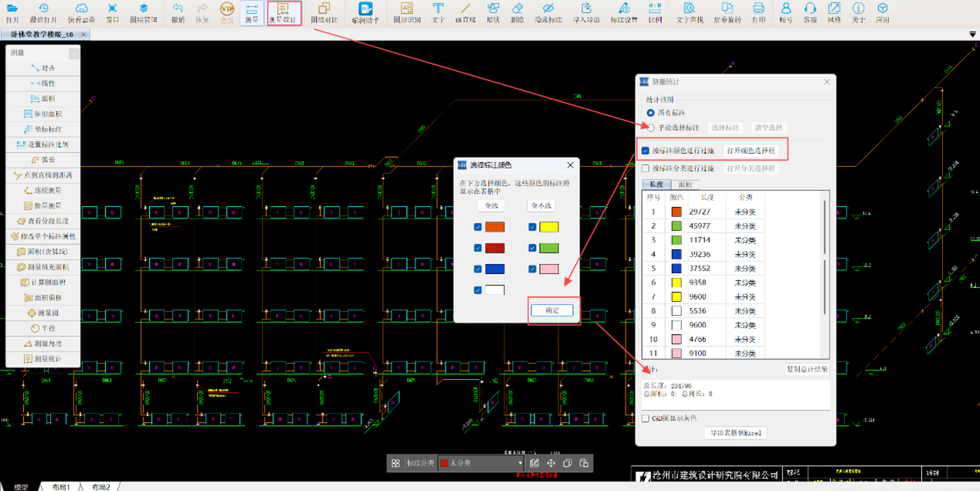Open the 测量统计 toolbar tool

[283, 12]
